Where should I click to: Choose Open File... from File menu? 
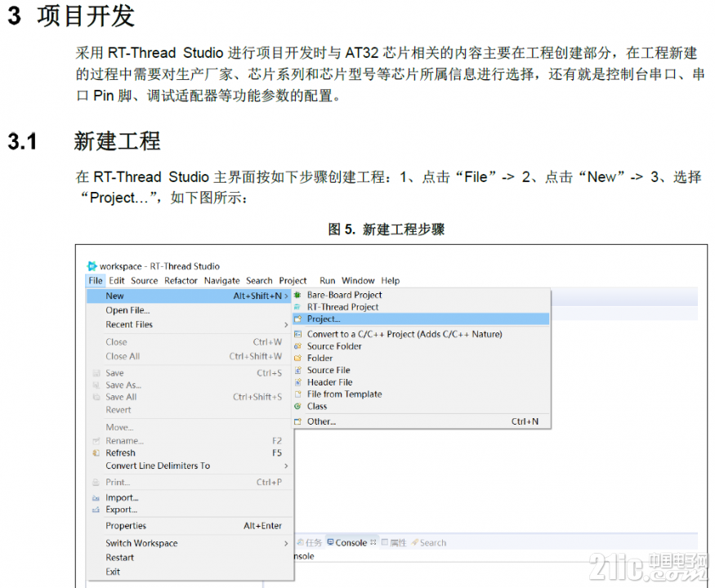click(190, 310)
